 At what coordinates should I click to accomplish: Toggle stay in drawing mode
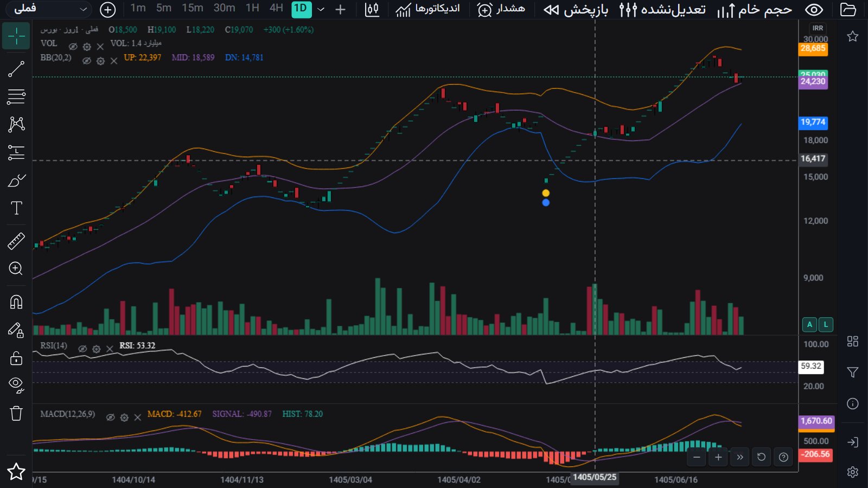pos(16,330)
